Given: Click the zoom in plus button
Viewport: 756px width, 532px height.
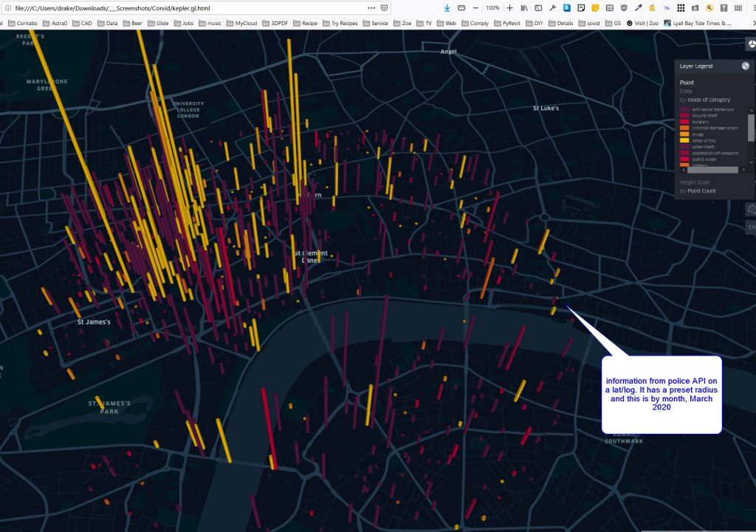Looking at the screenshot, I should (x=509, y=7).
